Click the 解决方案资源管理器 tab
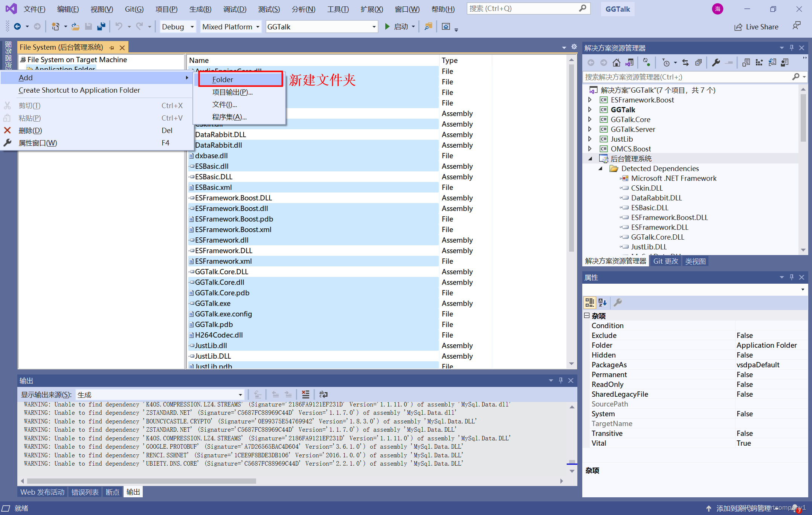The height and width of the screenshot is (515, 812). coord(614,261)
